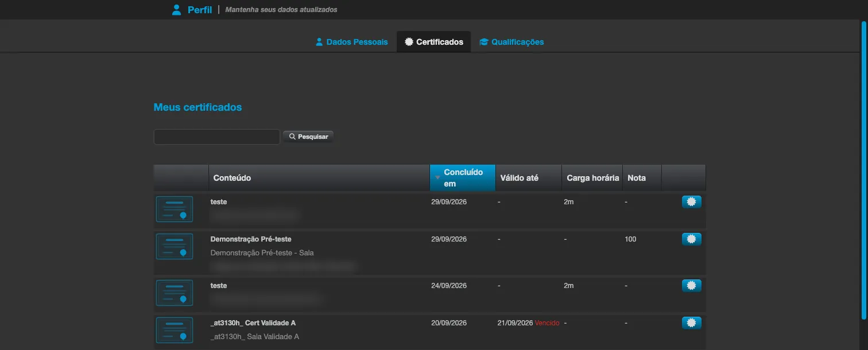Image resolution: width=868 pixels, height=350 pixels.
Task: Click certificate thumbnail of Demonstração Pré-teste
Action: 175,246
